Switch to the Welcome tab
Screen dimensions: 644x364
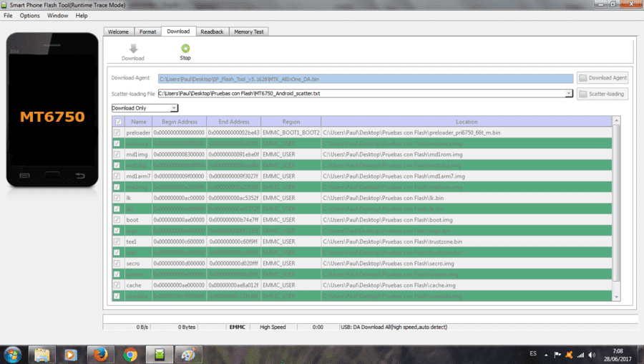coord(118,32)
